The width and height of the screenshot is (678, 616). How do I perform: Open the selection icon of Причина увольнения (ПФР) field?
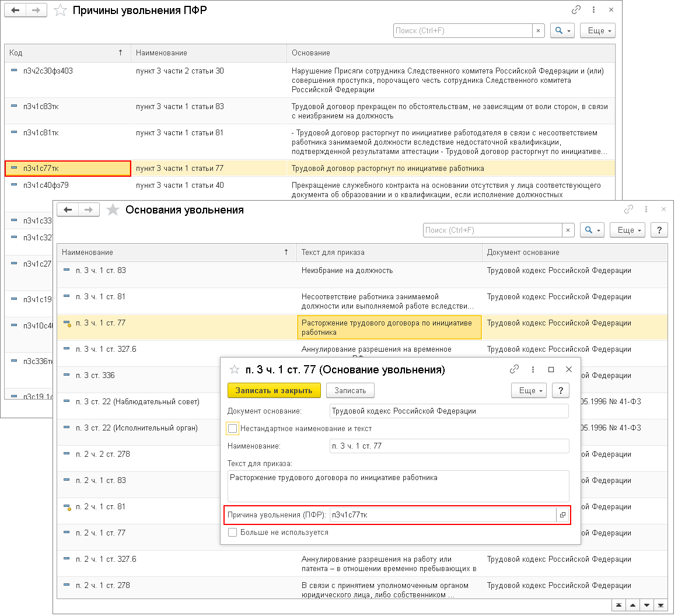coord(562,514)
